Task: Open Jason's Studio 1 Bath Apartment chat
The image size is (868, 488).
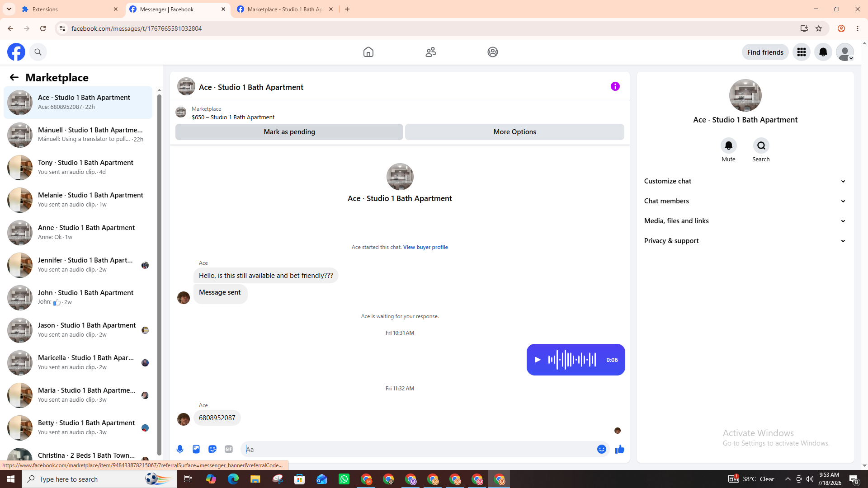Action: pyautogui.click(x=78, y=330)
